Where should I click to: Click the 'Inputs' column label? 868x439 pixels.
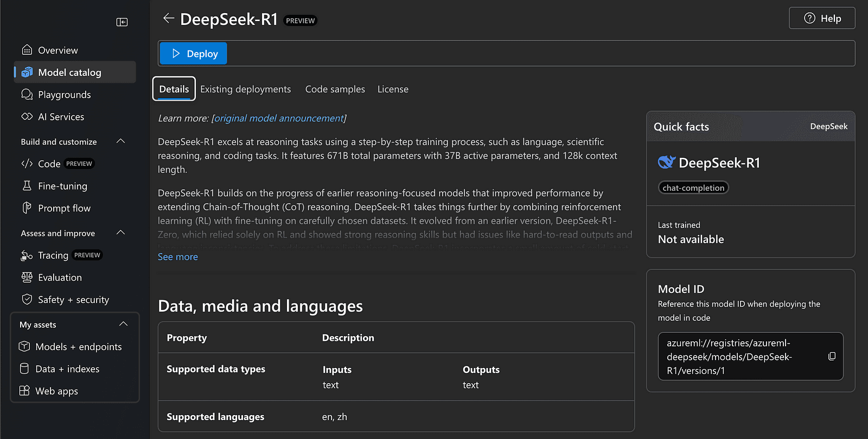click(x=337, y=370)
